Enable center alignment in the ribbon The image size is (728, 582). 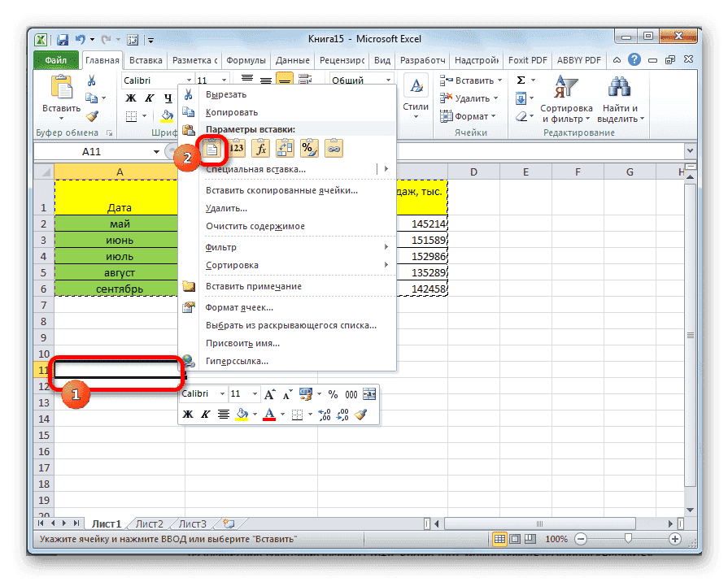[x=265, y=79]
